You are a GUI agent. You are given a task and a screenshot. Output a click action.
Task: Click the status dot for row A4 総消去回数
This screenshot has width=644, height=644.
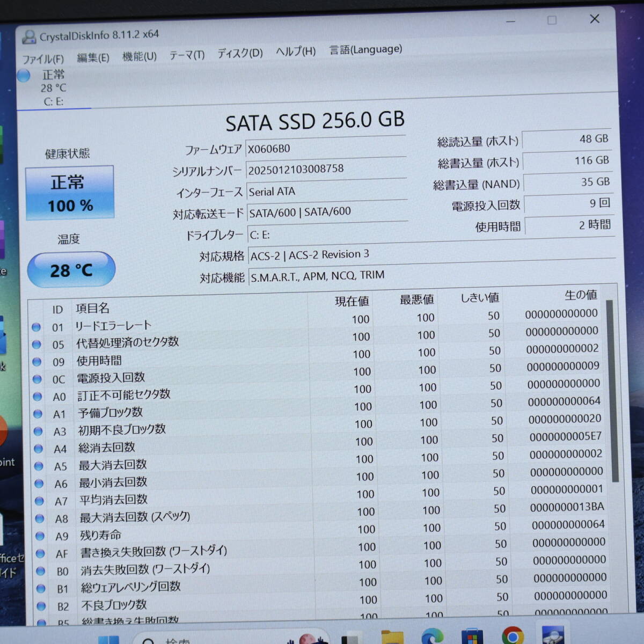(38, 449)
